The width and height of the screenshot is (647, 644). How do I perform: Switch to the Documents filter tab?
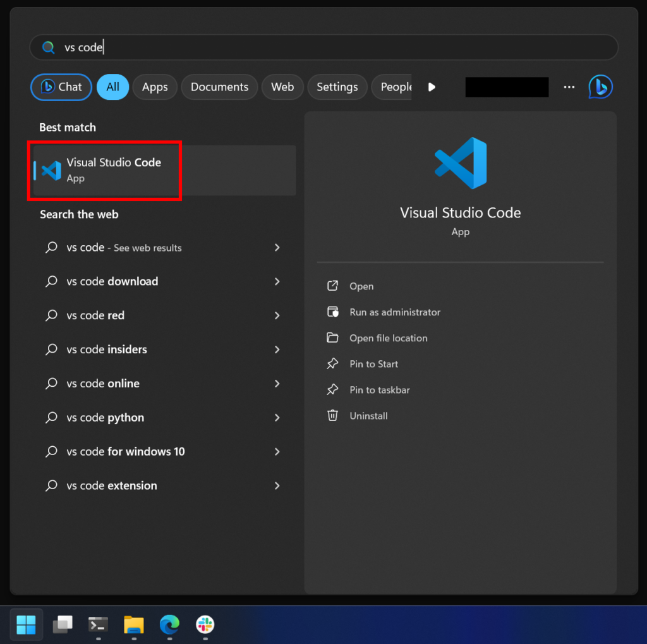click(x=219, y=87)
